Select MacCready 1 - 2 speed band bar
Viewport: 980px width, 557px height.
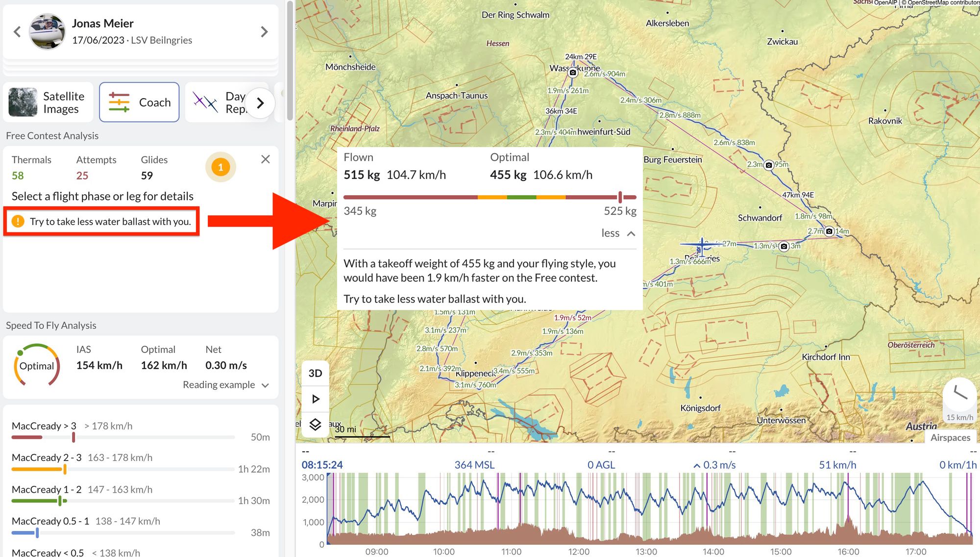pos(123,501)
